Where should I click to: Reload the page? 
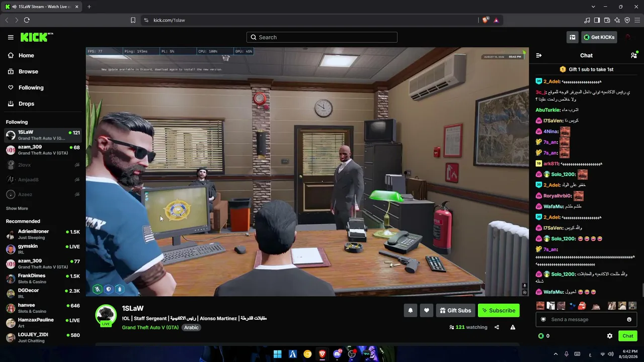click(x=27, y=20)
